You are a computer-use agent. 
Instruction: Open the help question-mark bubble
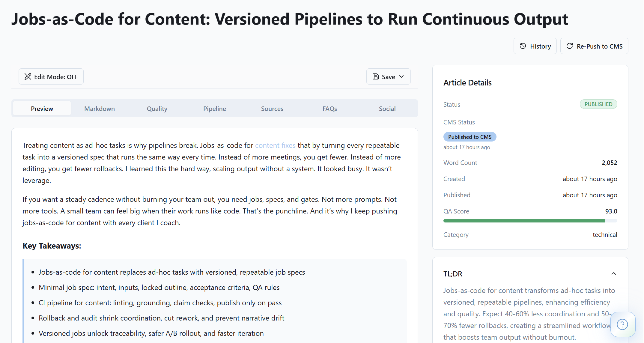point(622,324)
